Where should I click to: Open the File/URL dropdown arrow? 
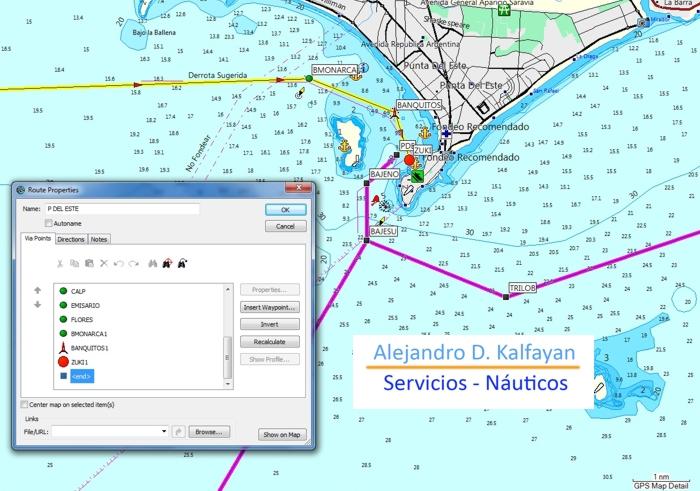click(x=164, y=431)
